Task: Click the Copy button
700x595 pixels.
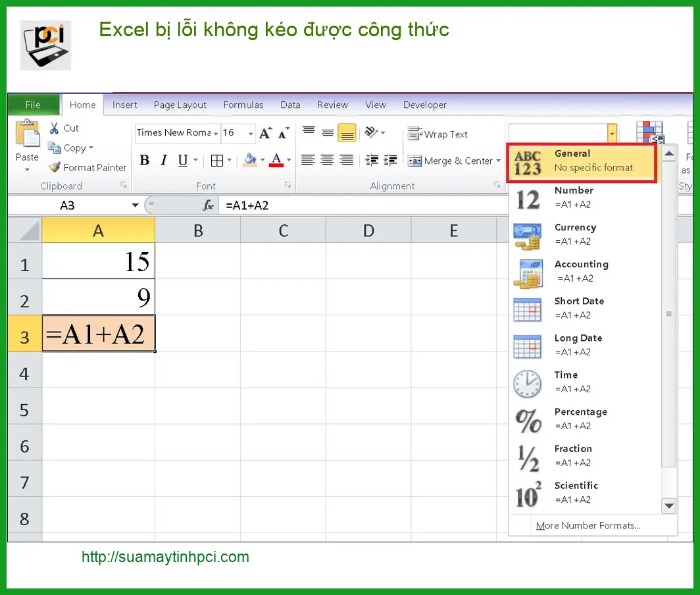Action: pyautogui.click(x=67, y=148)
